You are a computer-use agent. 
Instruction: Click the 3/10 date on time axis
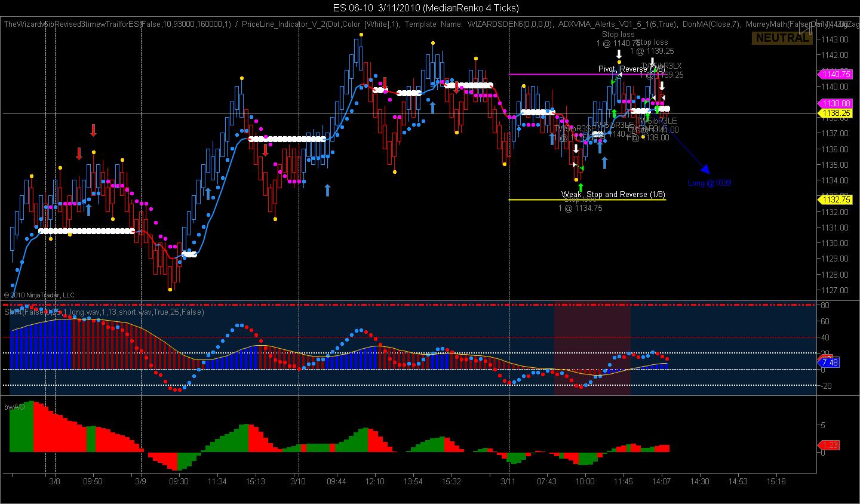(298, 481)
